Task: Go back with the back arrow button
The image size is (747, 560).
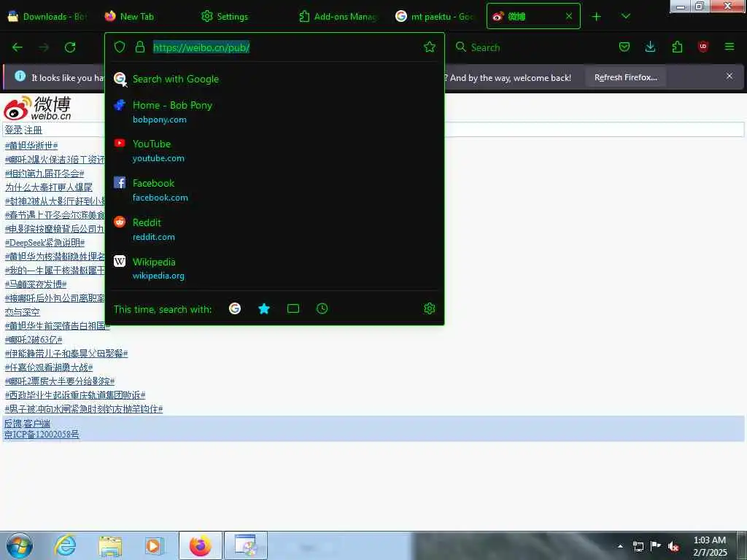Action: pyautogui.click(x=18, y=47)
